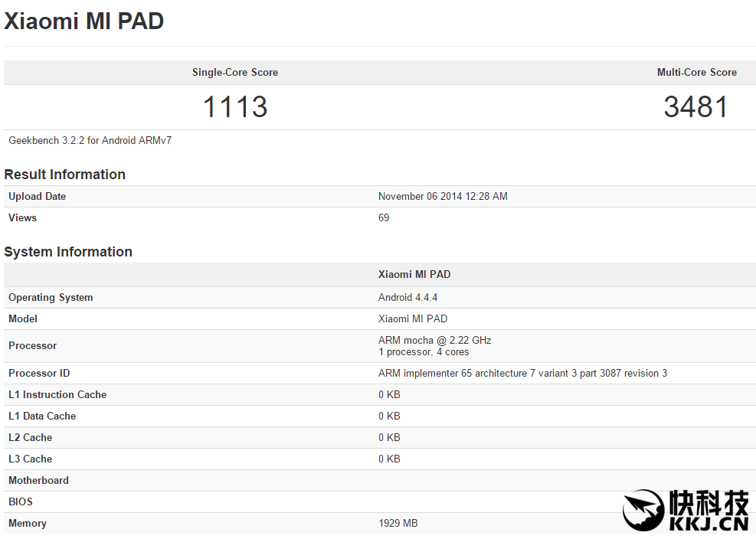Click "0 KB" in L1 Data Cache row

click(389, 416)
